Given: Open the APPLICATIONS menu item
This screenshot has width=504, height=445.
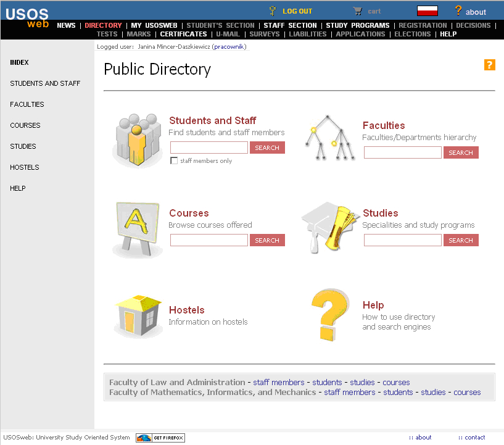Looking at the screenshot, I should pyautogui.click(x=360, y=34).
